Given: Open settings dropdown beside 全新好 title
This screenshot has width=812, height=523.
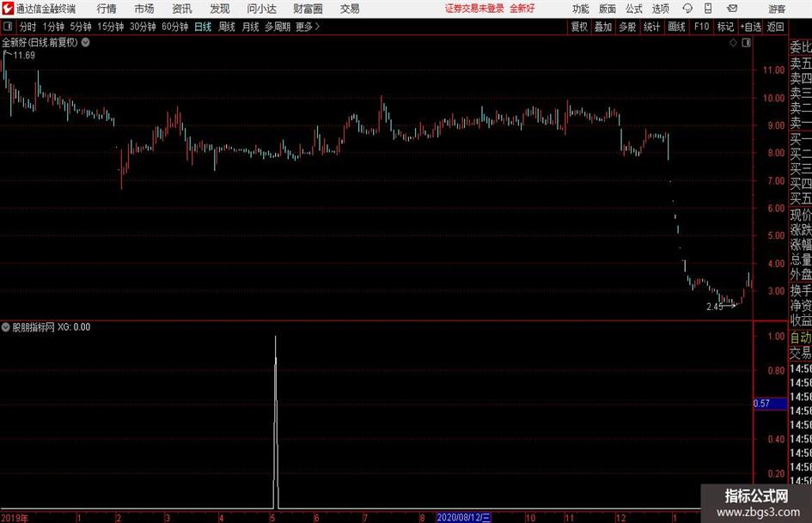Looking at the screenshot, I should click(x=85, y=42).
